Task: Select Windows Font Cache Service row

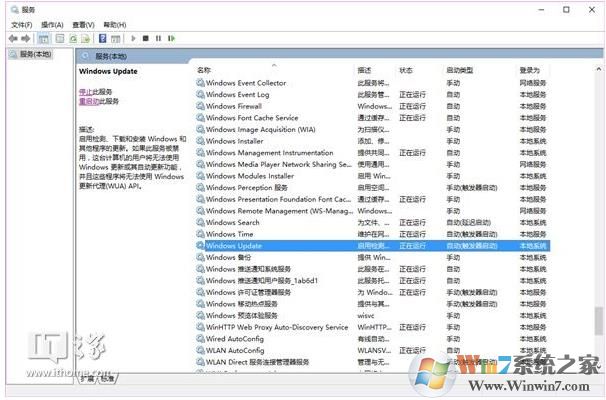Action: [373, 117]
